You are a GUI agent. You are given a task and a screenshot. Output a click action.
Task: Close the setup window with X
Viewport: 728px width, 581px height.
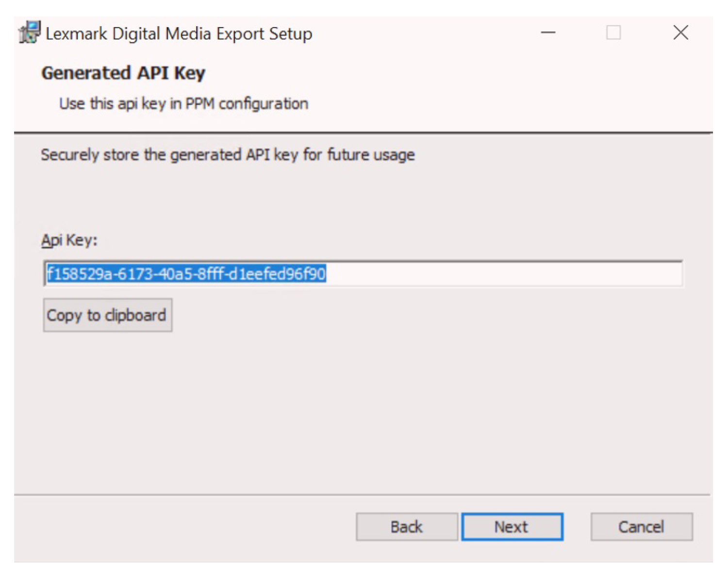pos(680,33)
